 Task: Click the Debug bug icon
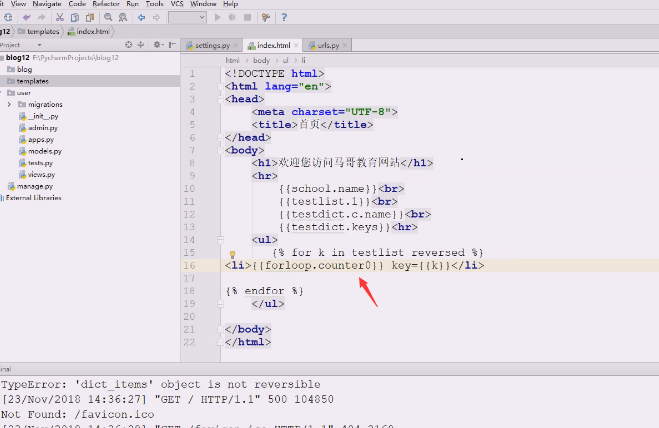pyautogui.click(x=232, y=17)
